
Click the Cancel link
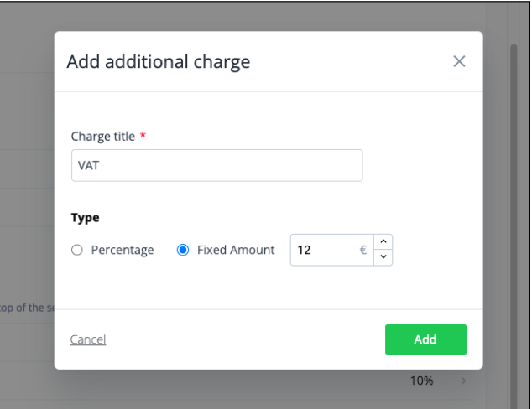click(88, 339)
